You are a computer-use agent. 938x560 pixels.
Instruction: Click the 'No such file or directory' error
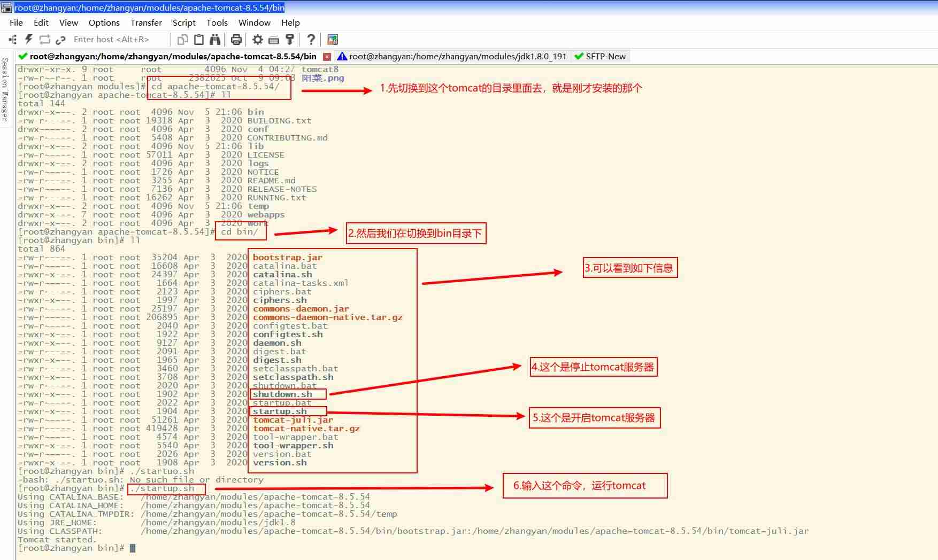[x=197, y=480]
